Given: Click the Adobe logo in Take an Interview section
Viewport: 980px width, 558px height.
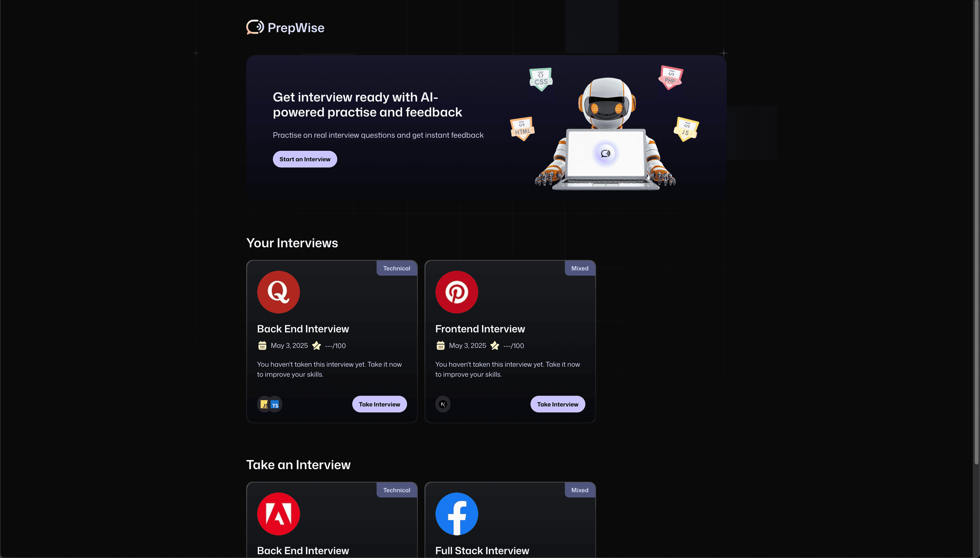Looking at the screenshot, I should click(278, 514).
